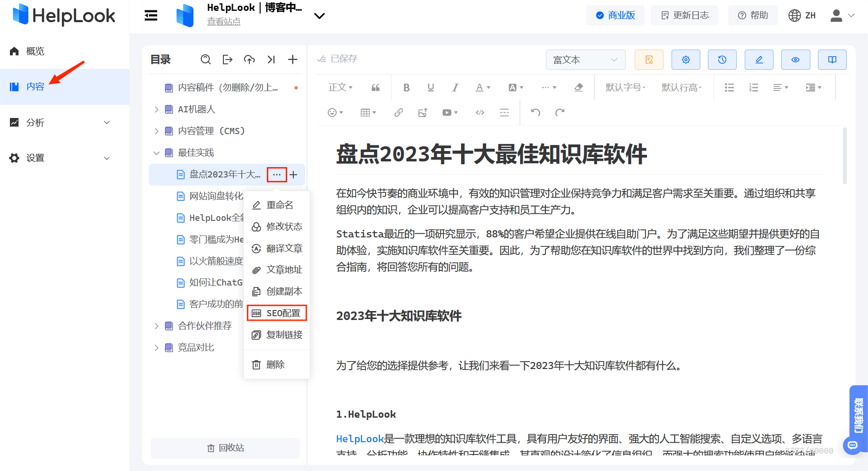The width and height of the screenshot is (868, 471).
Task: Choose 删除 from the context menu
Action: coord(277,364)
